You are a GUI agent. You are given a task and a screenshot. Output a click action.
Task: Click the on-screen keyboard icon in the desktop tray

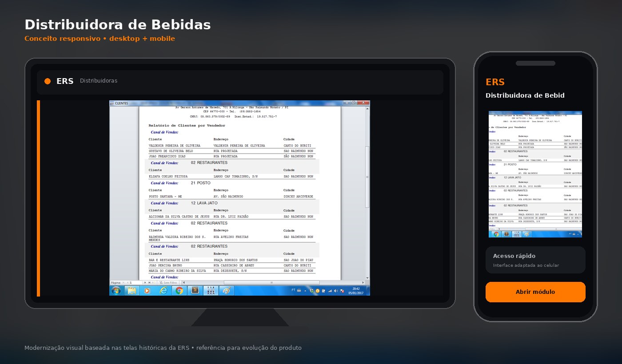point(299,290)
